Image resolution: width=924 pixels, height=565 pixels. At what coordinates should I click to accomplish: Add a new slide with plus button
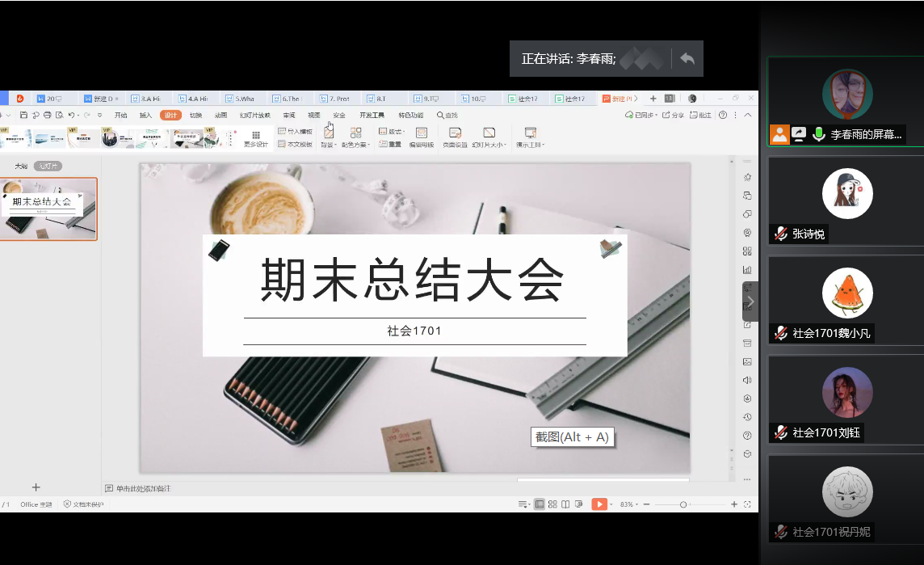(36, 487)
